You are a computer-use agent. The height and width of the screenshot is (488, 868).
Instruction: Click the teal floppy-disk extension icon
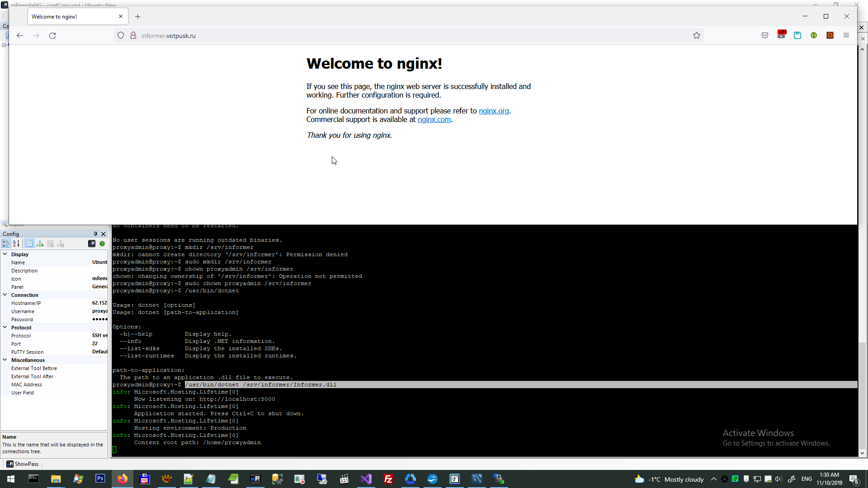pos(797,36)
